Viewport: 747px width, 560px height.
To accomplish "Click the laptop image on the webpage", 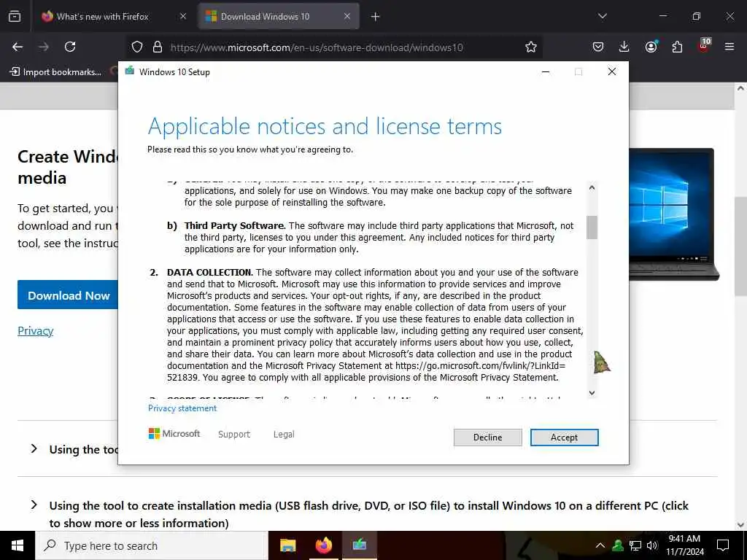I will [674, 214].
